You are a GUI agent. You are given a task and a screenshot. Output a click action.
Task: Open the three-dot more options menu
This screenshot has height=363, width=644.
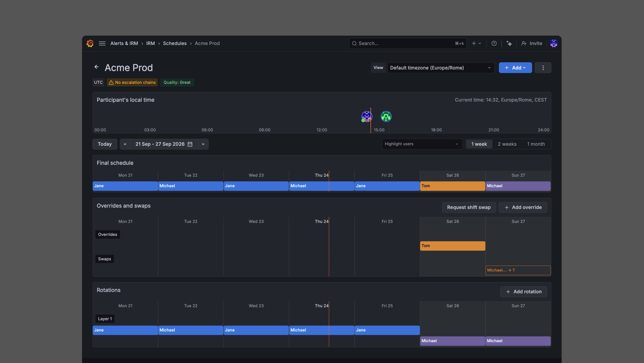pyautogui.click(x=543, y=67)
